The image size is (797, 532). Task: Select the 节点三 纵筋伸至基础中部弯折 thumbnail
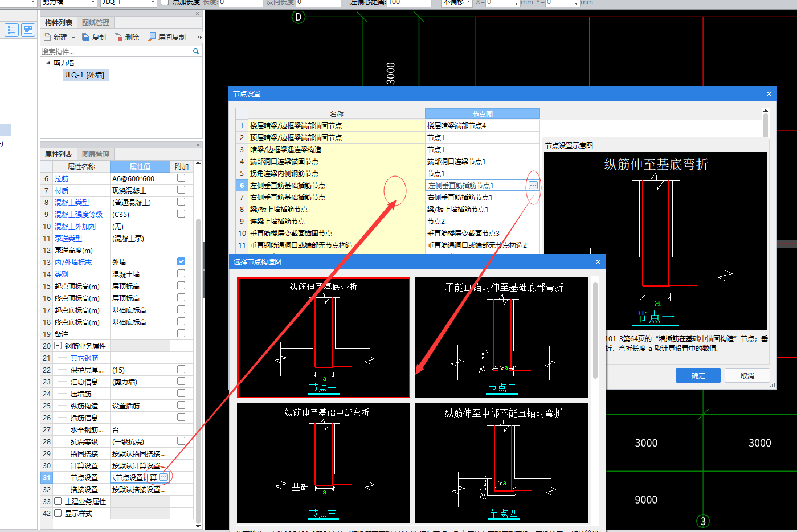(x=324, y=463)
